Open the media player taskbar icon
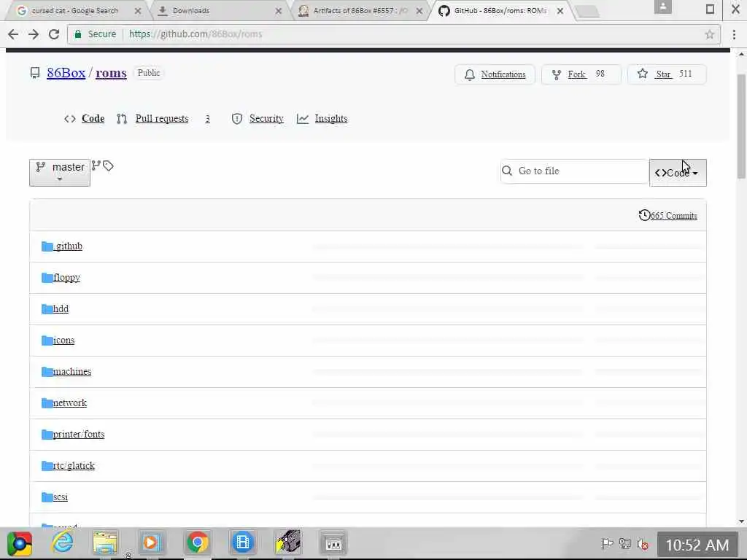This screenshot has width=747, height=560. coord(150,542)
